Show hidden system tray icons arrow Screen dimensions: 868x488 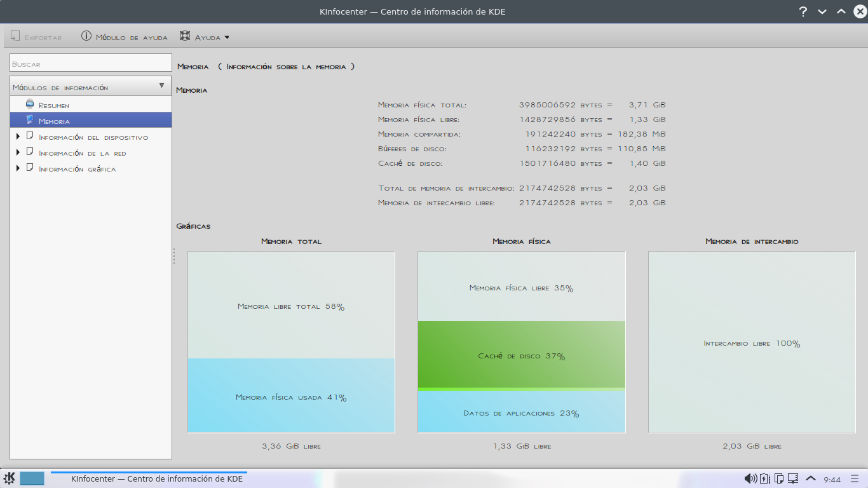pos(811,478)
